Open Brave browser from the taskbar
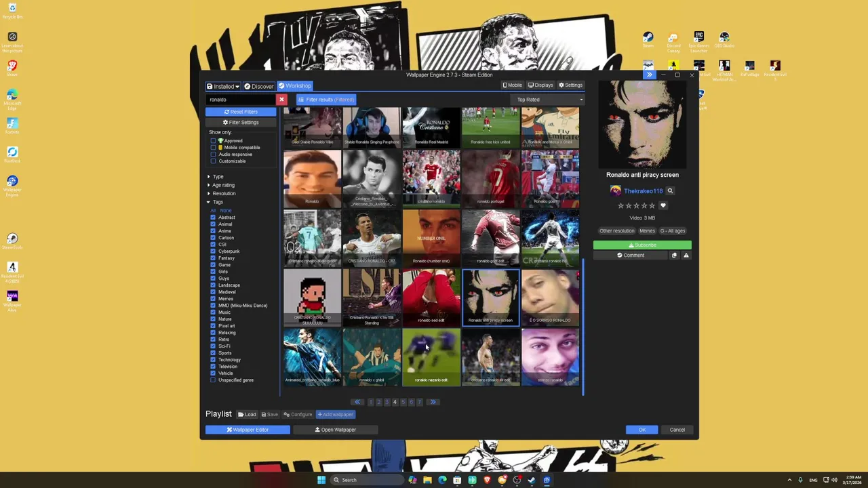 [487, 480]
